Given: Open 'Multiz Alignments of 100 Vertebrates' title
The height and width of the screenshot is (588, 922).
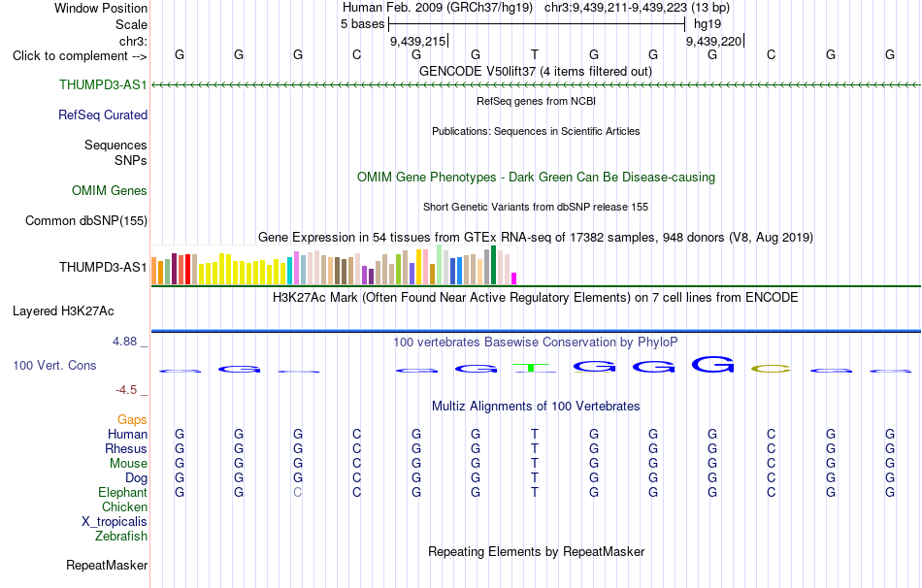Looking at the screenshot, I should pos(536,406).
